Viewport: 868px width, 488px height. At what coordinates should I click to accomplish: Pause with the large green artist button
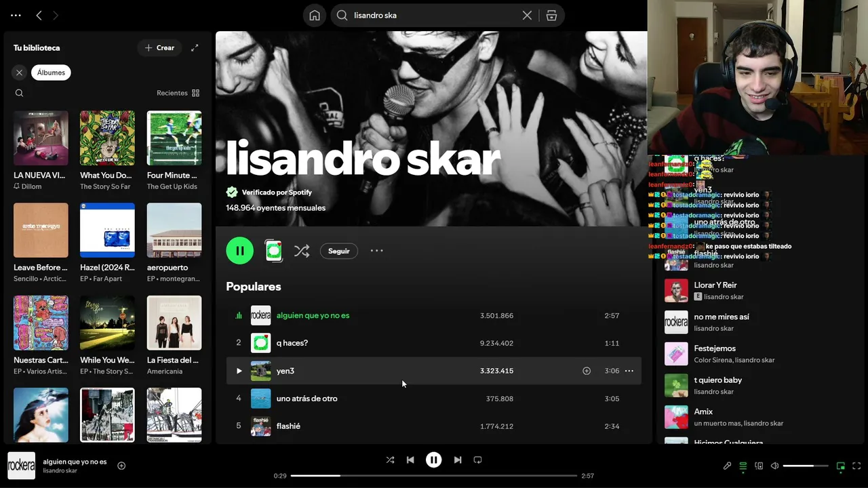(240, 251)
